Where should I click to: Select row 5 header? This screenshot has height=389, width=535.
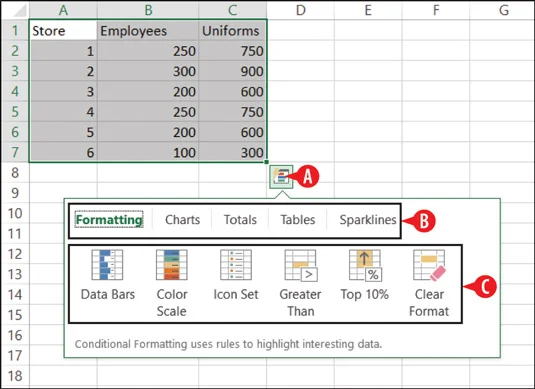click(15, 112)
